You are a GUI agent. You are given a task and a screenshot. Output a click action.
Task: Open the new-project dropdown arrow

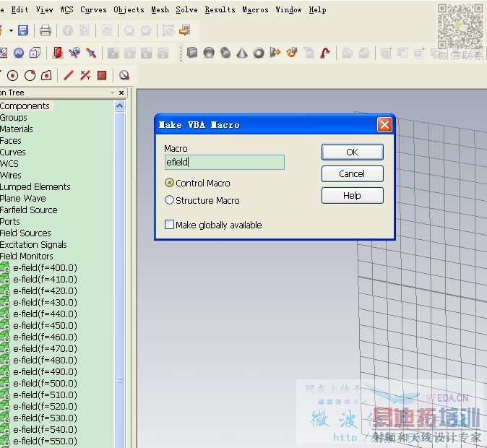(11, 30)
